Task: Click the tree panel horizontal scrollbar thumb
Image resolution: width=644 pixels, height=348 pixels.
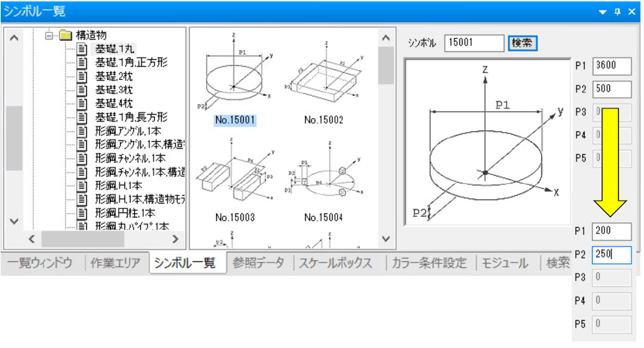Action: [83, 239]
